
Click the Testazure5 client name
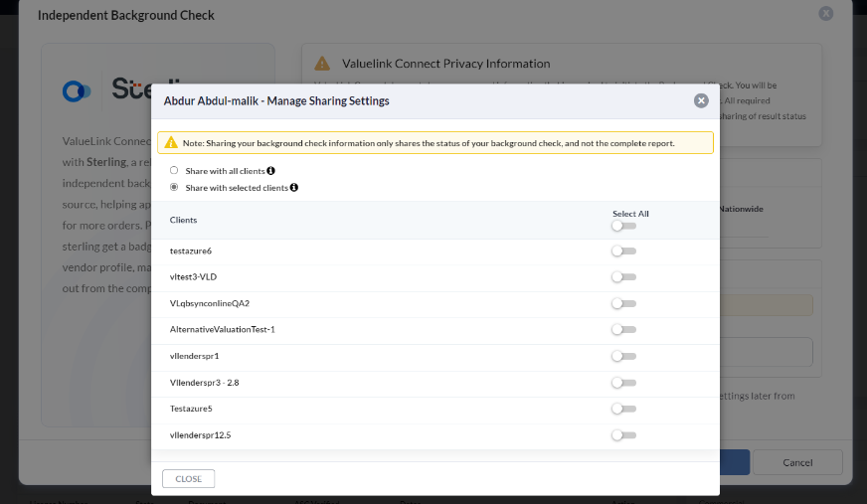pos(191,409)
